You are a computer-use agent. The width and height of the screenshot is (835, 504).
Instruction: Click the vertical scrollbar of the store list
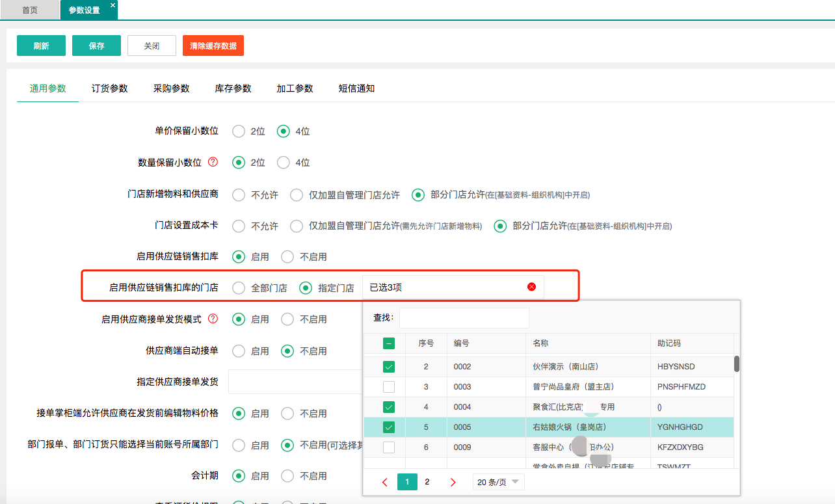pyautogui.click(x=737, y=364)
